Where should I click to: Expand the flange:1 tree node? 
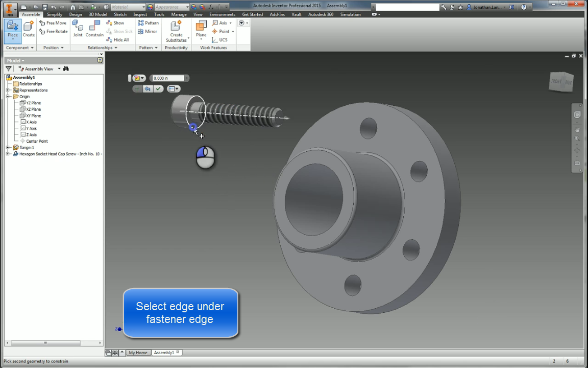8,147
